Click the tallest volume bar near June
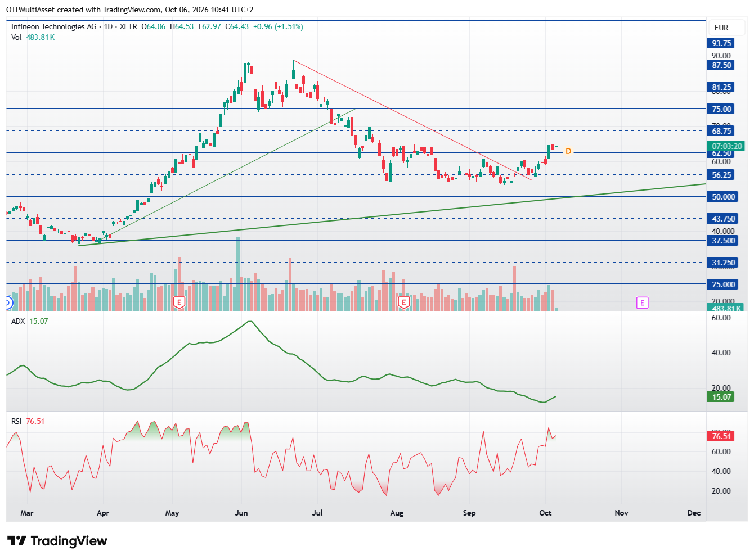 238,274
